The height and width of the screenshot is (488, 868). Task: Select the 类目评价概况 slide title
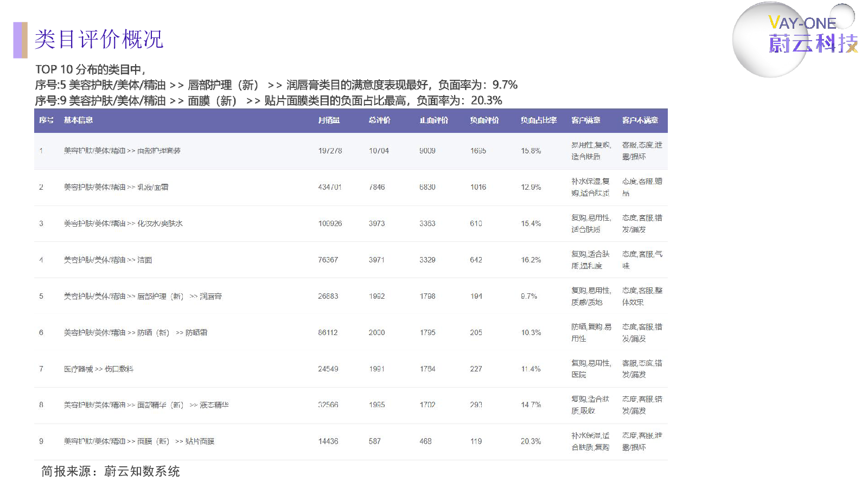(x=99, y=40)
